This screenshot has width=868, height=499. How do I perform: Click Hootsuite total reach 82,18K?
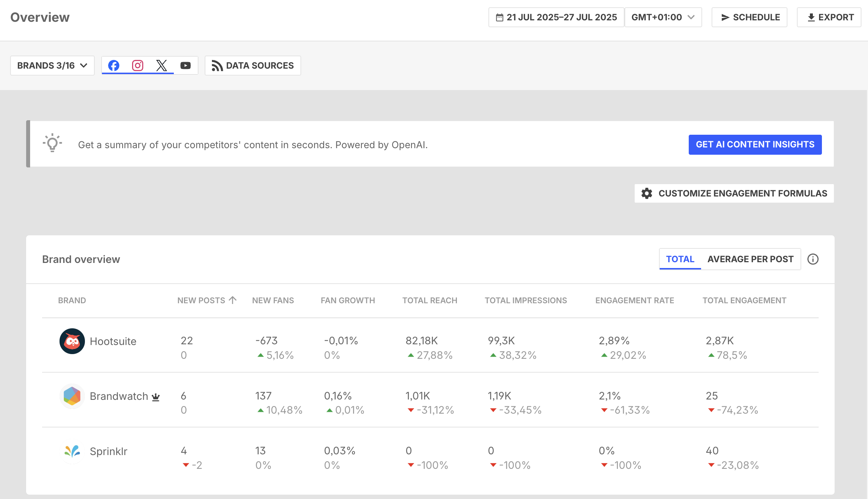pyautogui.click(x=422, y=341)
